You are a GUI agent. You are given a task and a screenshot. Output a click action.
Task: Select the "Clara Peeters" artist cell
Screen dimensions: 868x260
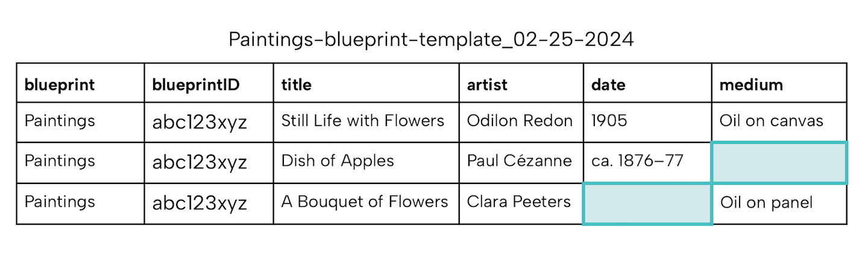pyautogui.click(x=518, y=201)
